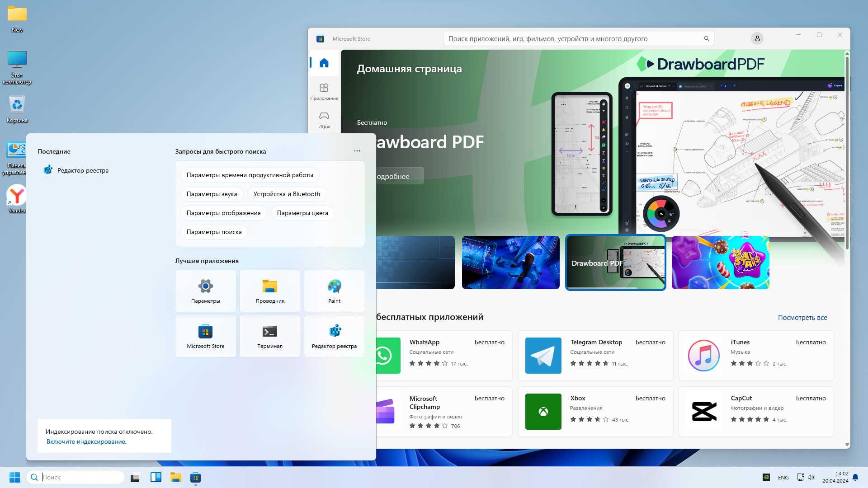Open Task View on the taskbar
868x488 pixels.
pos(136,477)
